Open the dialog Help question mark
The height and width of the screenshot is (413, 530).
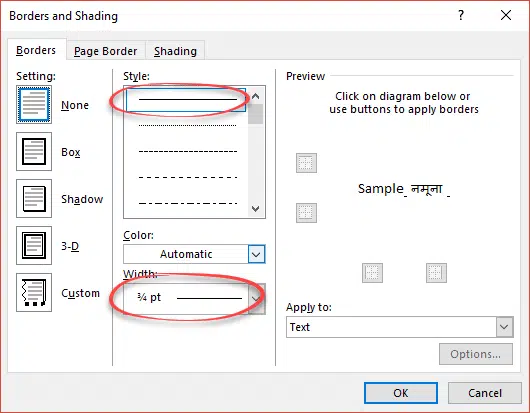461,15
